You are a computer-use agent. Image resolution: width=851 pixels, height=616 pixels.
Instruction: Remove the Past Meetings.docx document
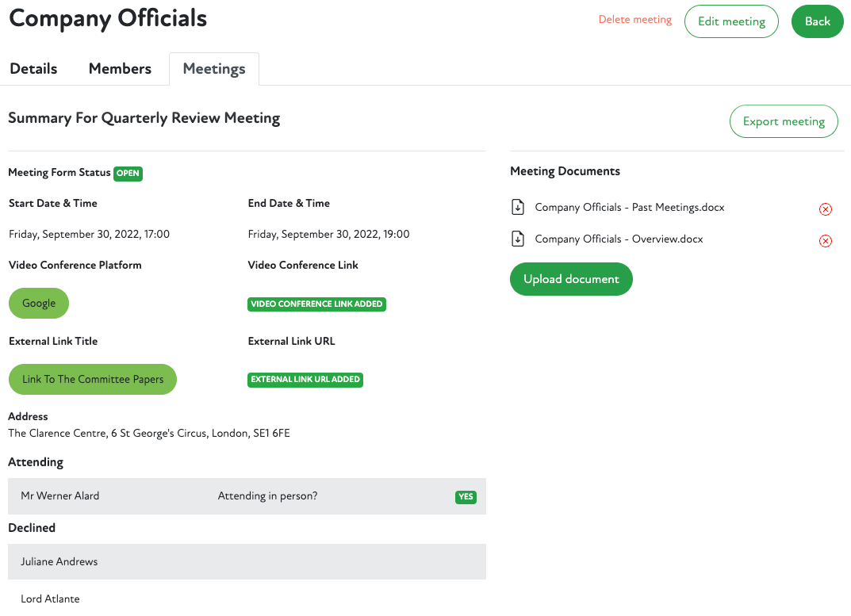tap(825, 209)
